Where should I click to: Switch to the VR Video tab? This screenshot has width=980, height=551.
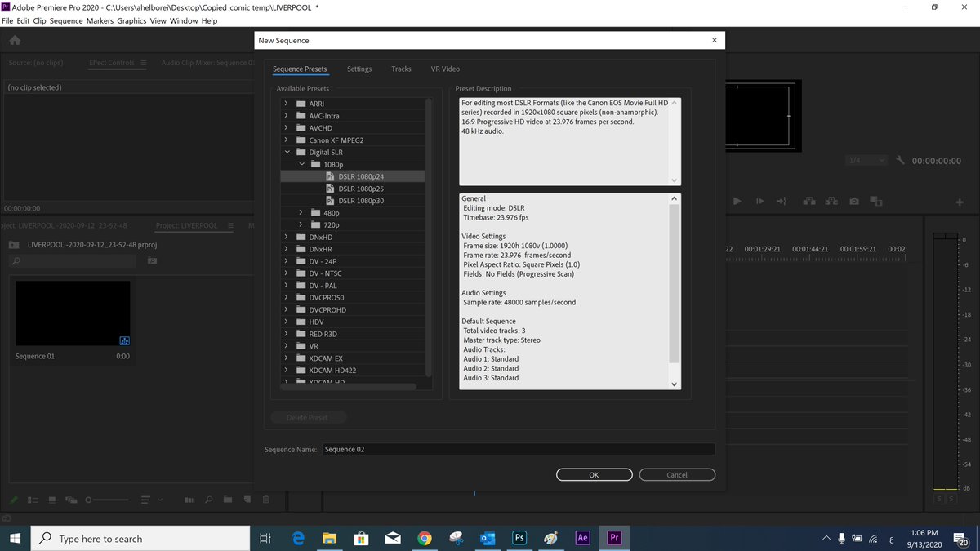(x=445, y=69)
